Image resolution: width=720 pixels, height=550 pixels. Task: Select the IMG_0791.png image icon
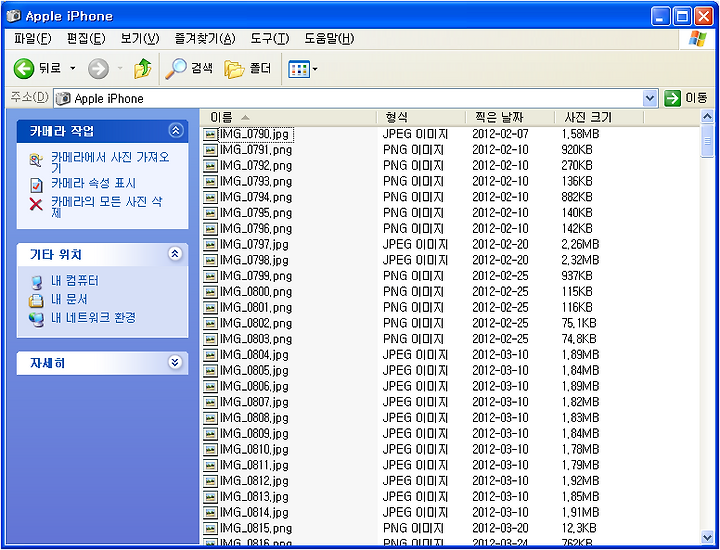tap(210, 150)
